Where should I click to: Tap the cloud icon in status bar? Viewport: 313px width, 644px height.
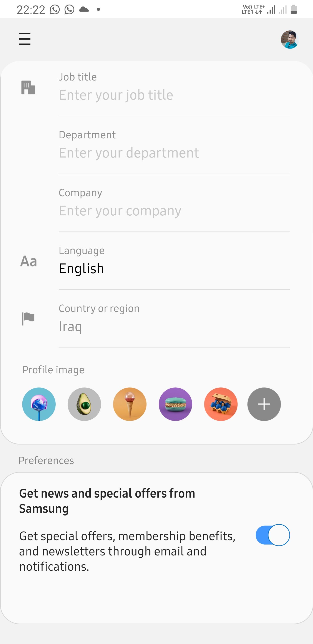coord(84,10)
